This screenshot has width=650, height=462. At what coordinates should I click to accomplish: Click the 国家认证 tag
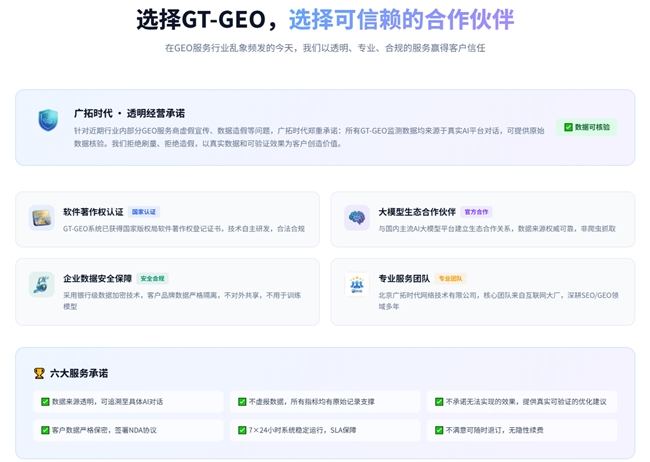[144, 212]
